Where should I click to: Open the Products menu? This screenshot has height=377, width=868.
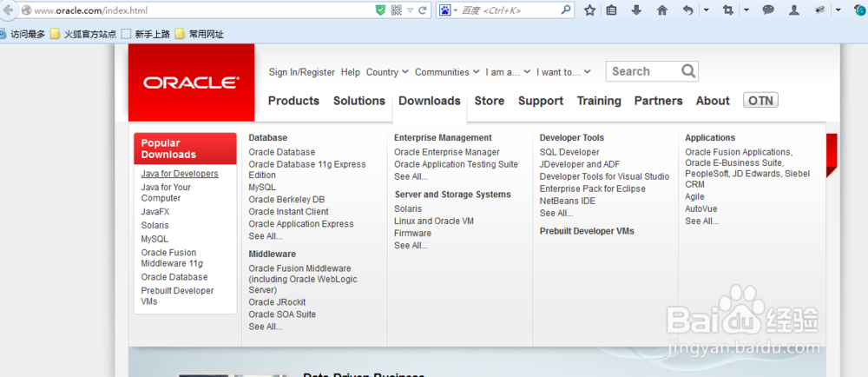point(293,101)
